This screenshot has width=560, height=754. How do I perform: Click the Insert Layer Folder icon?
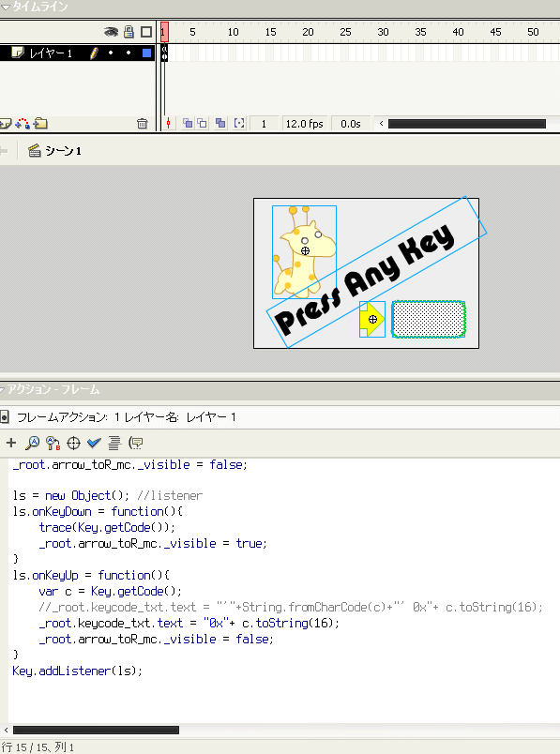point(40,124)
